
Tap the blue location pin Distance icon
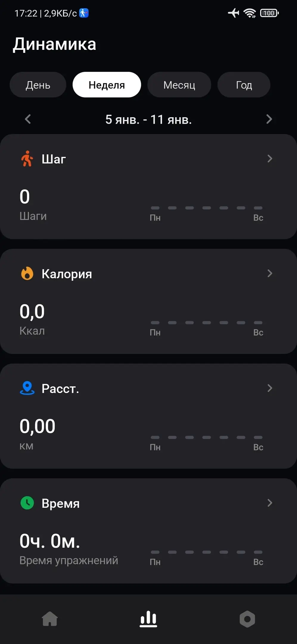click(x=27, y=388)
